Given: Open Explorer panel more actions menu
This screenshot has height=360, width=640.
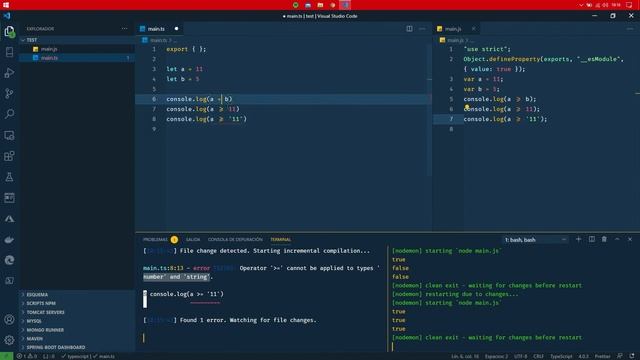Looking at the screenshot, I should coord(124,29).
